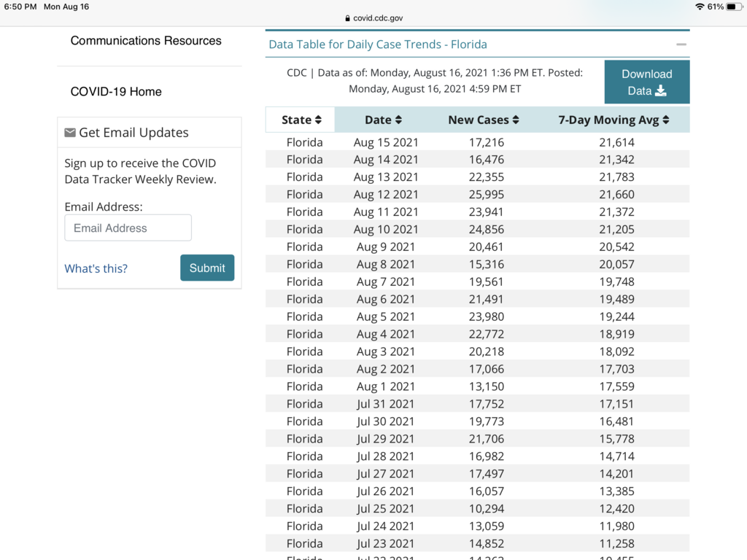This screenshot has width=747, height=560.
Task: Submit the email signup form
Action: pos(207,268)
